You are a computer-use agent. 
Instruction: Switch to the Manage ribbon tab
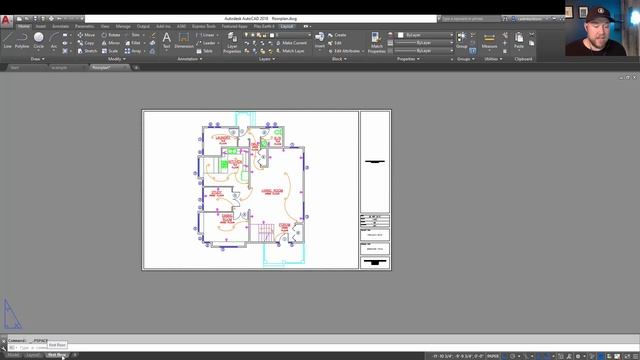[123, 27]
